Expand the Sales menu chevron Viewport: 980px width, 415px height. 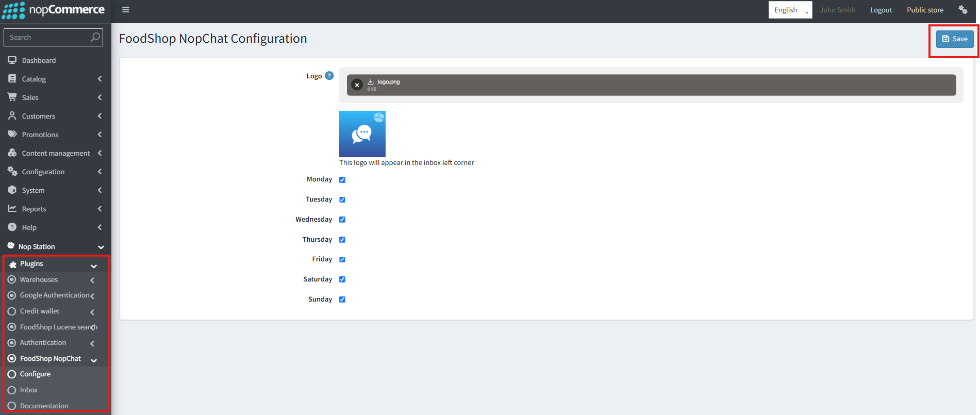[x=99, y=97]
